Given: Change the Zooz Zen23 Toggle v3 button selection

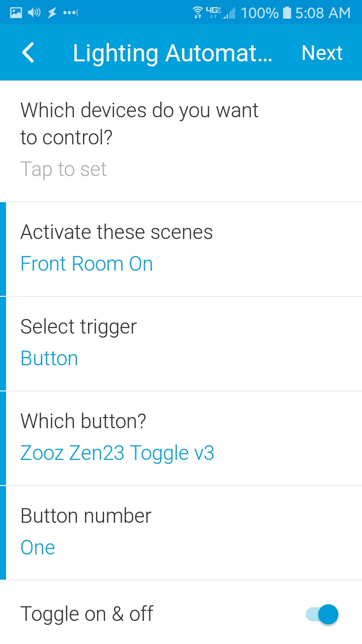Looking at the screenshot, I should [x=181, y=438].
